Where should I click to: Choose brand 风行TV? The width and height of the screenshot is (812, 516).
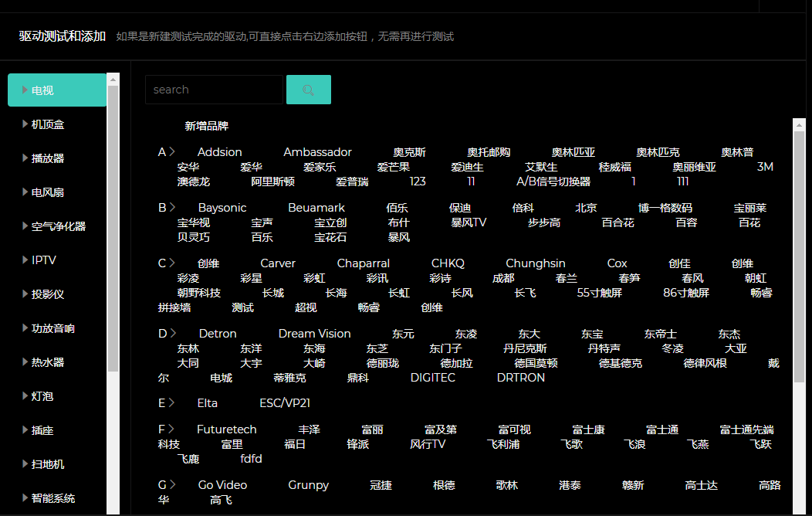(428, 444)
